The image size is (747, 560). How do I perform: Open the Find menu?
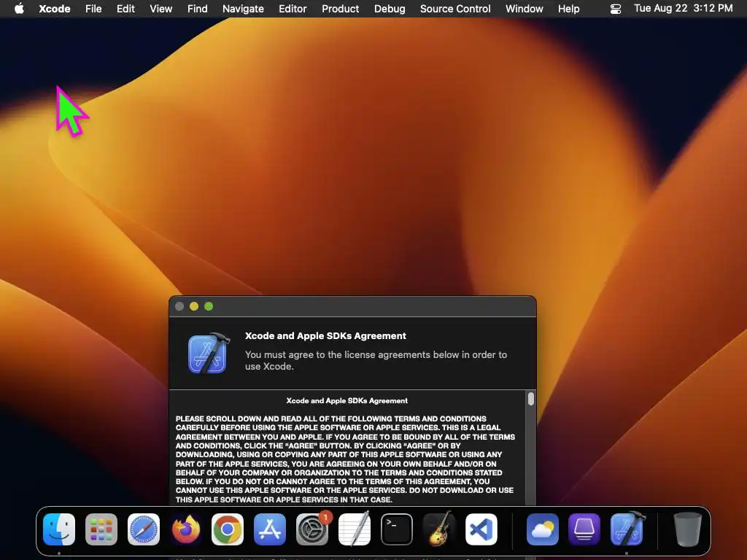point(197,9)
